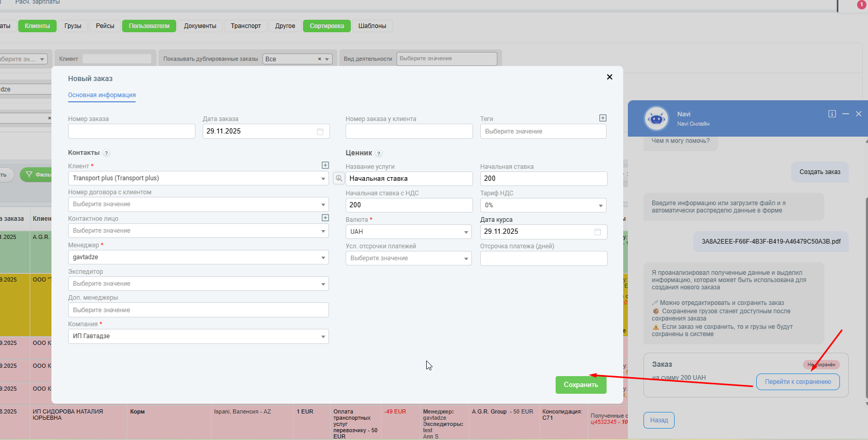Open calendar picker in Дата заказа field

point(320,131)
